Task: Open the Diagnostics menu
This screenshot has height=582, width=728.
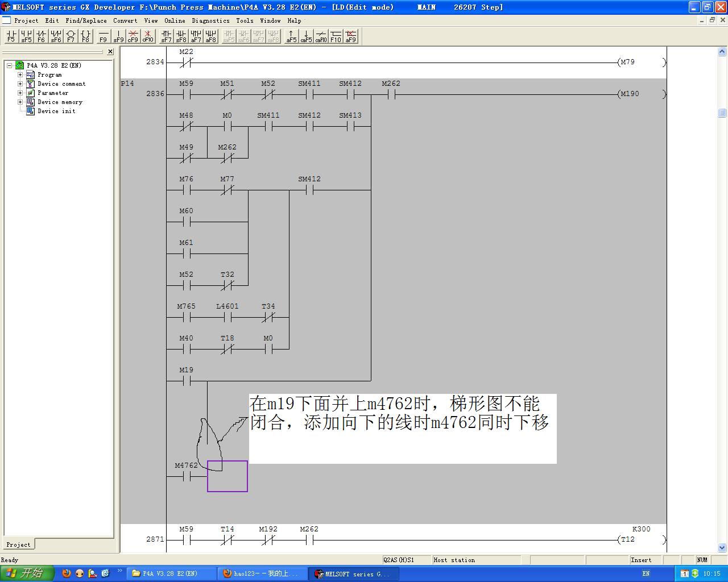Action: (x=210, y=20)
